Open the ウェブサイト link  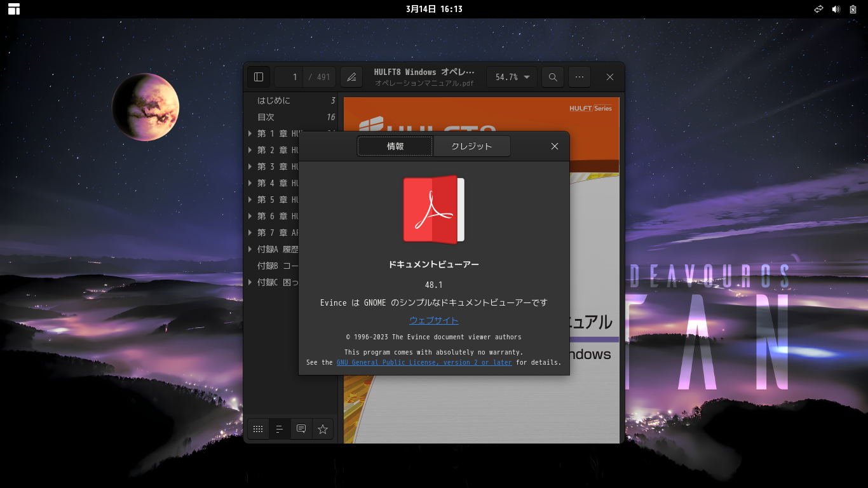(x=434, y=320)
